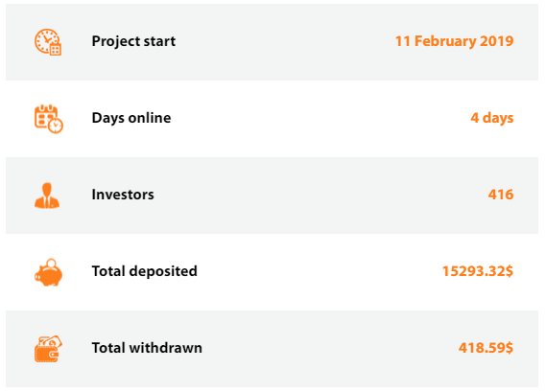
Task: Select the Days online label
Action: pos(131,118)
